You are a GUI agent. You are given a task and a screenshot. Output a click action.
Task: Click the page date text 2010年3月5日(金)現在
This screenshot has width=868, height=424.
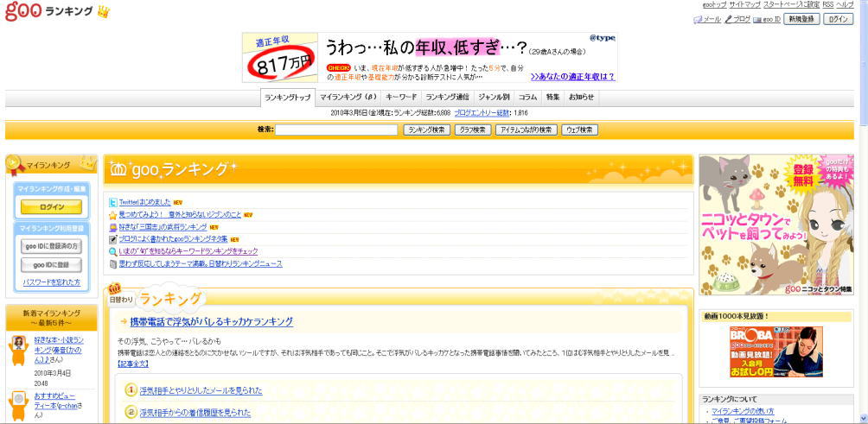[361, 113]
